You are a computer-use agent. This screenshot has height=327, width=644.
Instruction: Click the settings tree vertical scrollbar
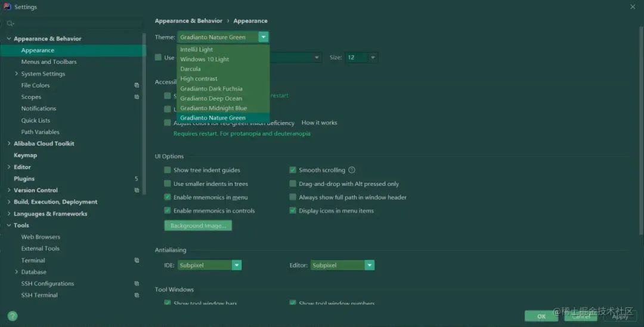144,113
